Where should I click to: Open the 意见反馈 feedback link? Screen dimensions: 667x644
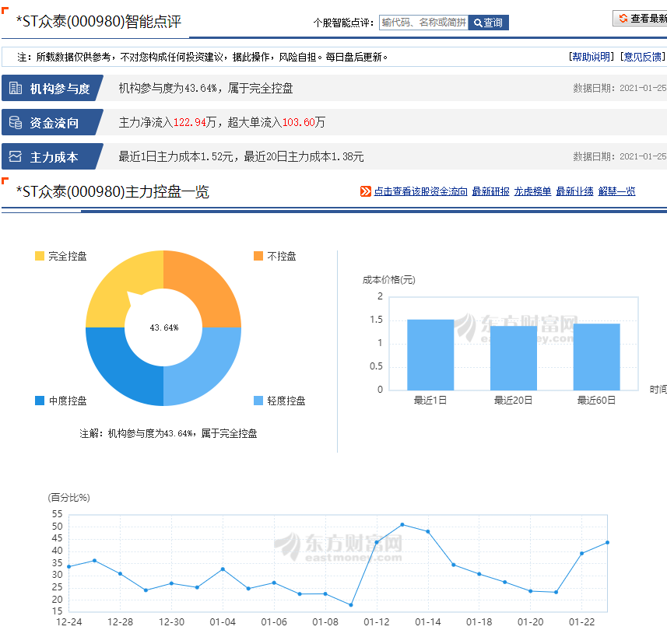point(642,57)
